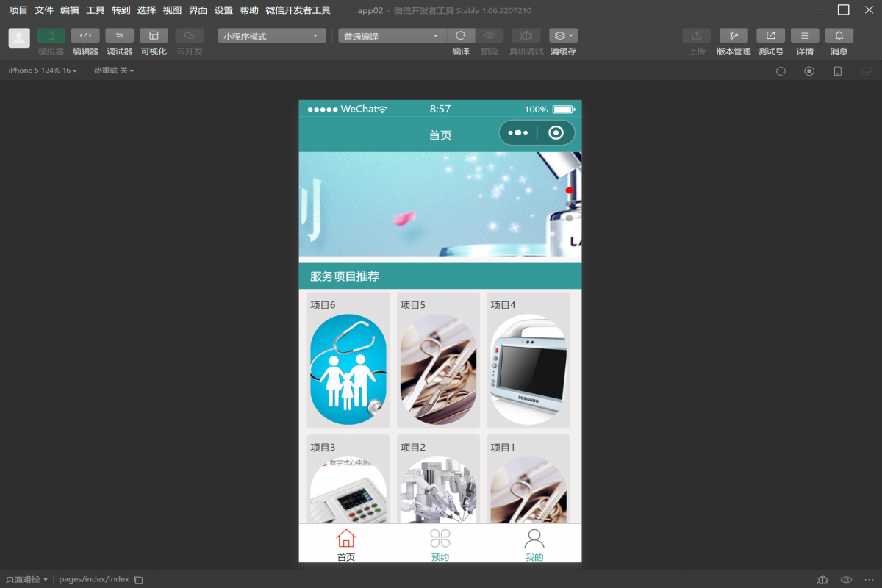Switch to the 预约 tab in simulator

click(440, 545)
